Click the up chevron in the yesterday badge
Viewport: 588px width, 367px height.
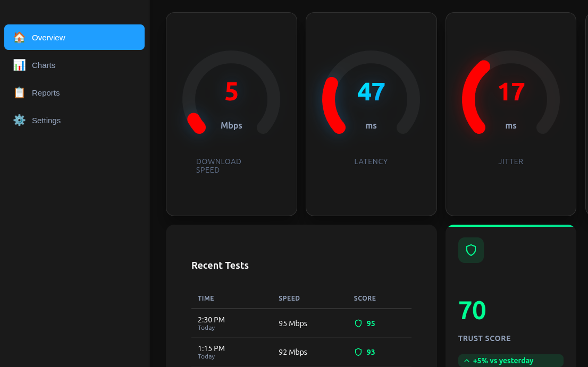(x=466, y=361)
